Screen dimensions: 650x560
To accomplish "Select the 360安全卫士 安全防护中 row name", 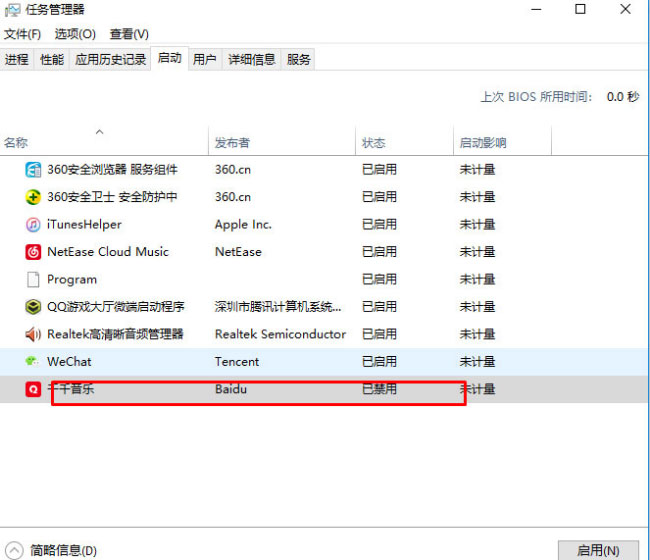I will [x=112, y=197].
